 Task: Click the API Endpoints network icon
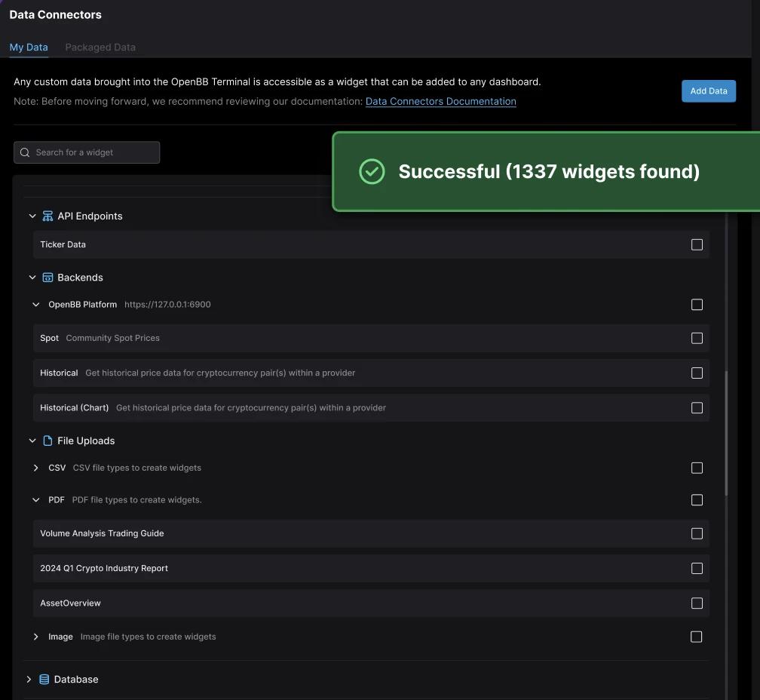click(x=47, y=216)
